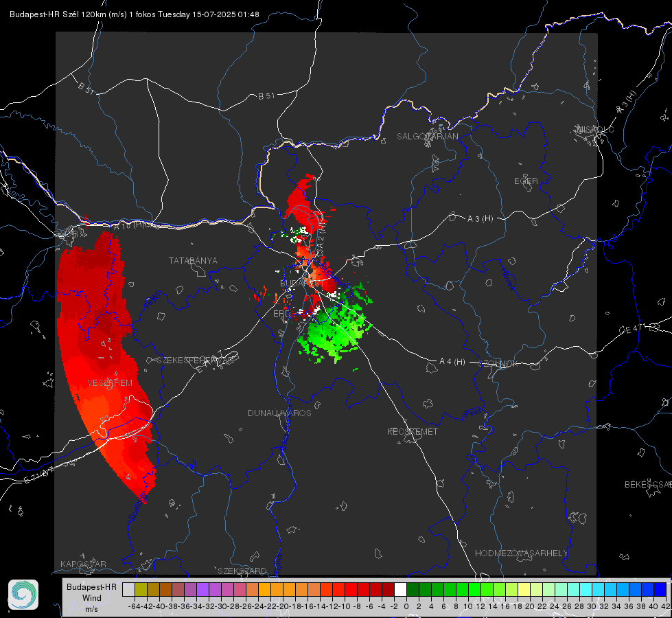The image size is (672, 618).
Task: Click the SALGOTARJAN city label
Action: coord(427,137)
